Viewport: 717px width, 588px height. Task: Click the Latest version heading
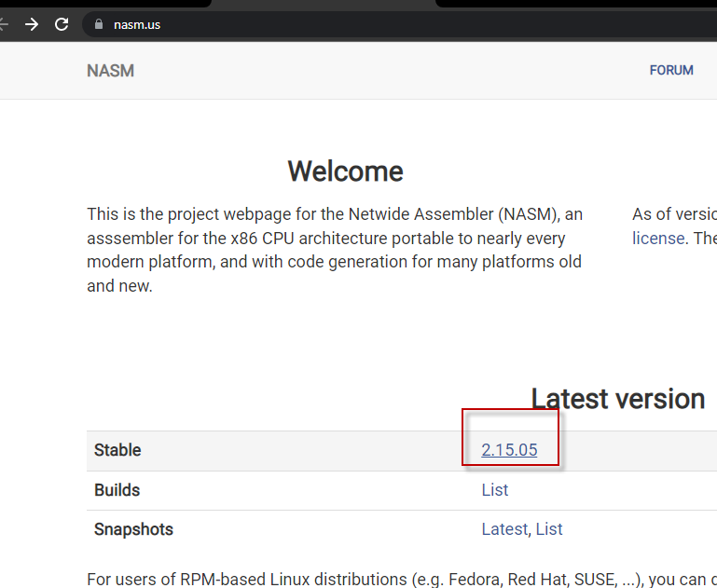pos(617,399)
